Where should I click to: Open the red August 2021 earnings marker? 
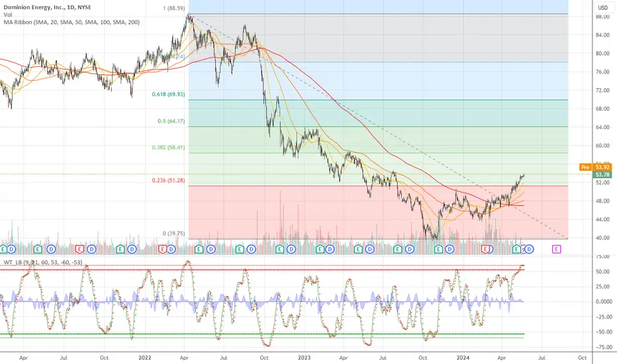point(79,249)
